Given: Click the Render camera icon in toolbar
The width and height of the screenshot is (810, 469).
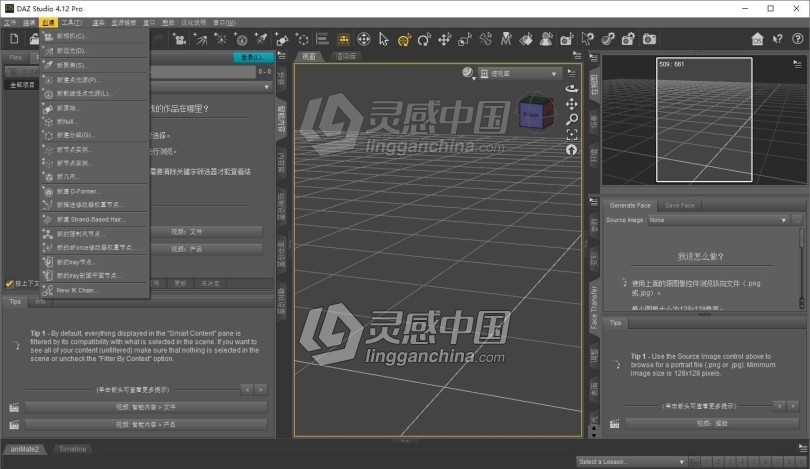Looking at the screenshot, I should (x=649, y=39).
